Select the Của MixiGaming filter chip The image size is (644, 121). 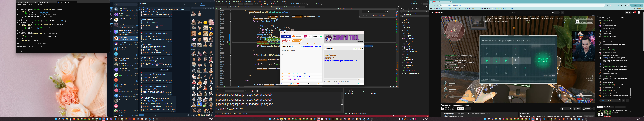pos(609,107)
